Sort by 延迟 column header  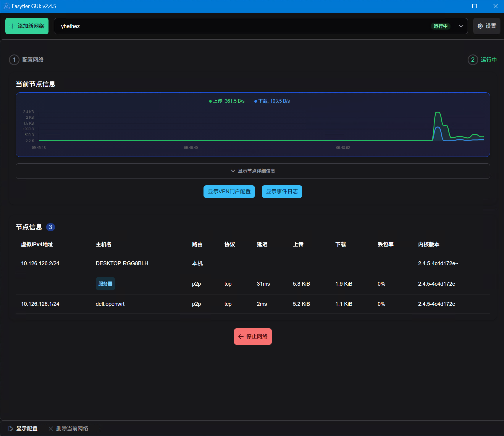[262, 244]
